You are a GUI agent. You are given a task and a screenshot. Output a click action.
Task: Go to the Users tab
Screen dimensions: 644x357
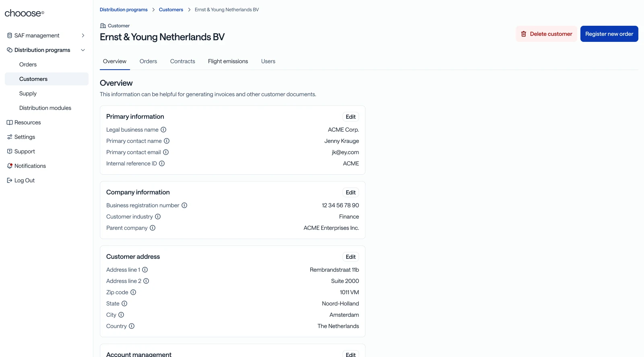coord(268,61)
